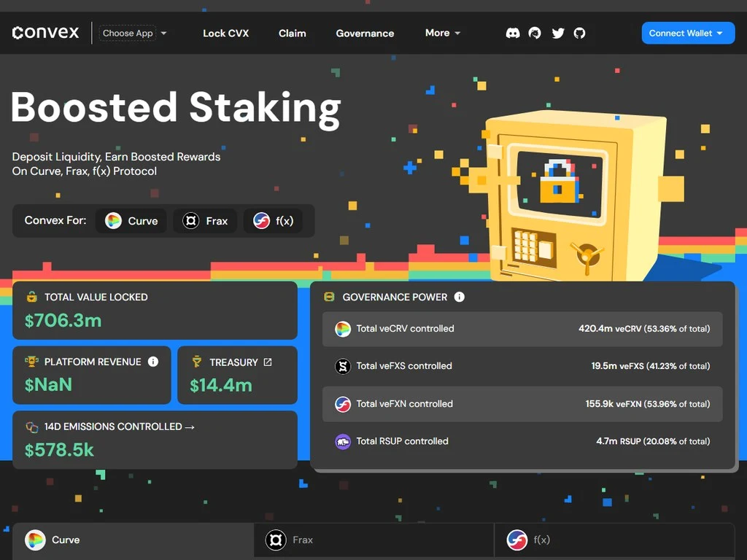The width and height of the screenshot is (747, 560).
Task: Click 155.9k veFXN value text
Action: coord(648,404)
